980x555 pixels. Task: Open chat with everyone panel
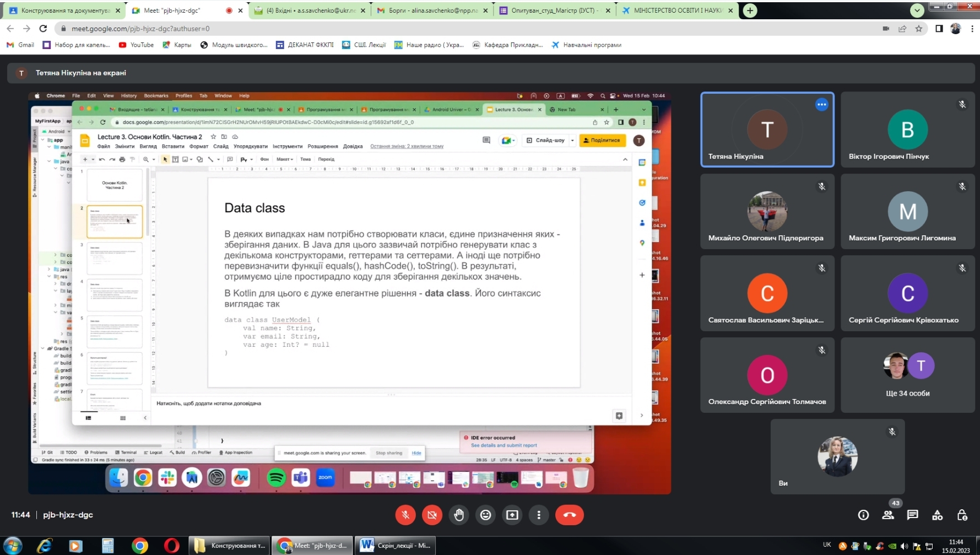click(913, 515)
